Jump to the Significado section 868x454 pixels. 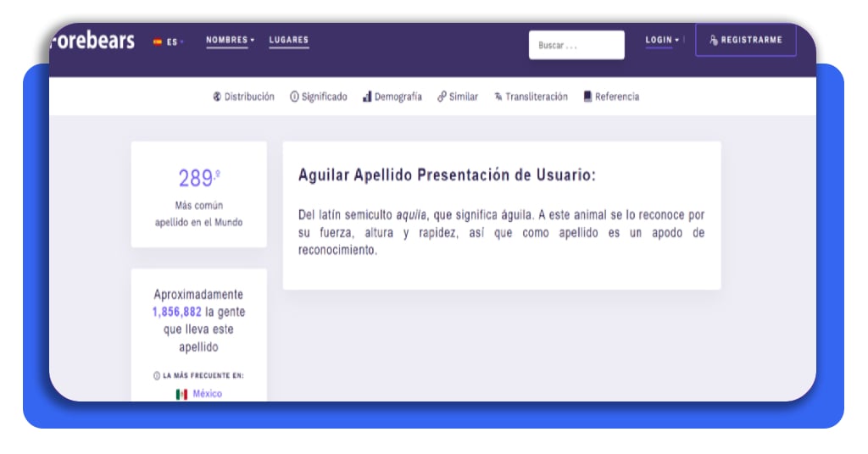(x=319, y=97)
